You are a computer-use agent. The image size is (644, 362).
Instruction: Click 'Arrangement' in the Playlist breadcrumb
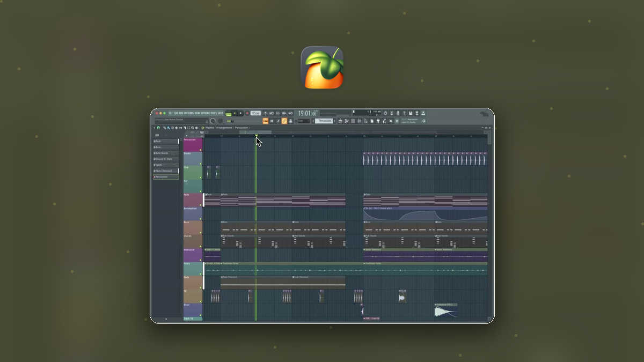pos(224,128)
